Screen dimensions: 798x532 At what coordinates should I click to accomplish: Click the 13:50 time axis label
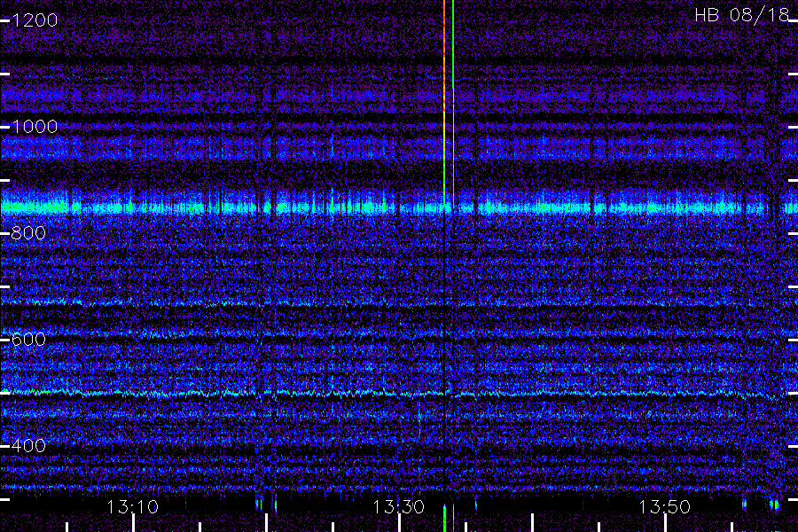click(665, 507)
